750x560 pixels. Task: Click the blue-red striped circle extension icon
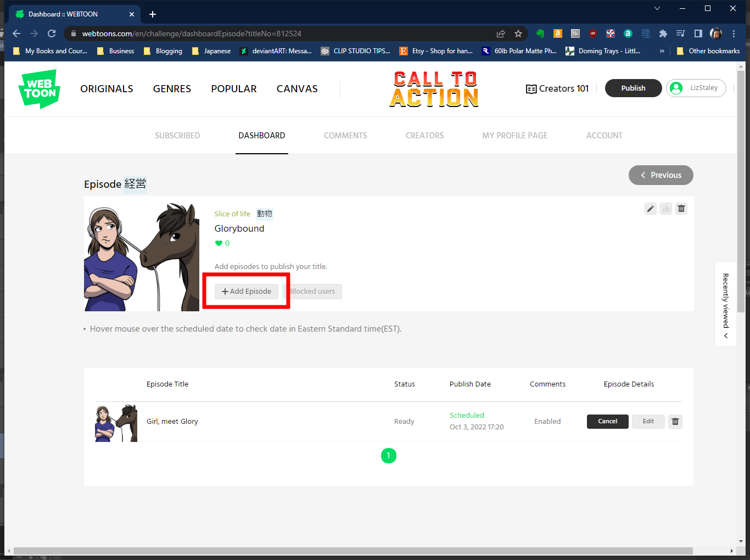[611, 33]
